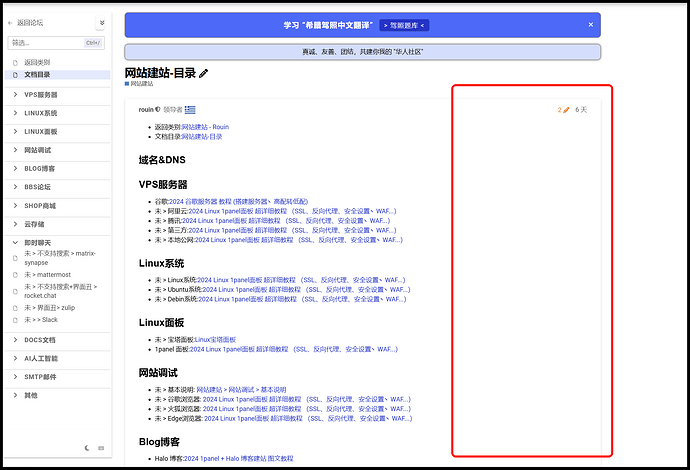Image resolution: width=690 pixels, height=470 pixels.
Task: Open the 网站建站 category tag under the title
Action: click(x=139, y=84)
